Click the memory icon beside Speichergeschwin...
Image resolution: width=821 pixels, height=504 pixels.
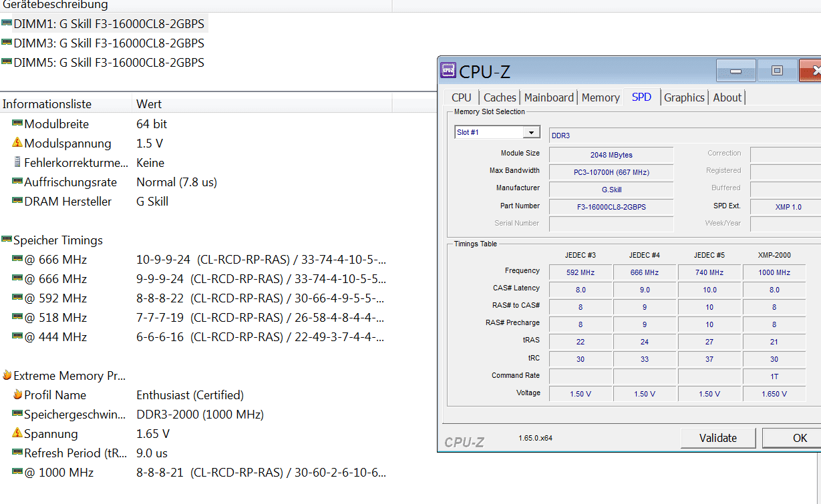click(17, 414)
